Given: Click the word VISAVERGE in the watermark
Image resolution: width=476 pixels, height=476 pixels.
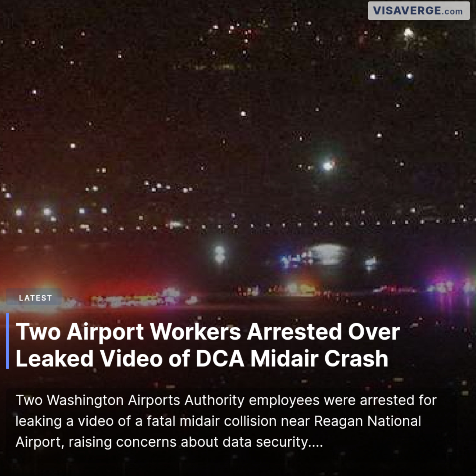Looking at the screenshot, I should tap(407, 11).
